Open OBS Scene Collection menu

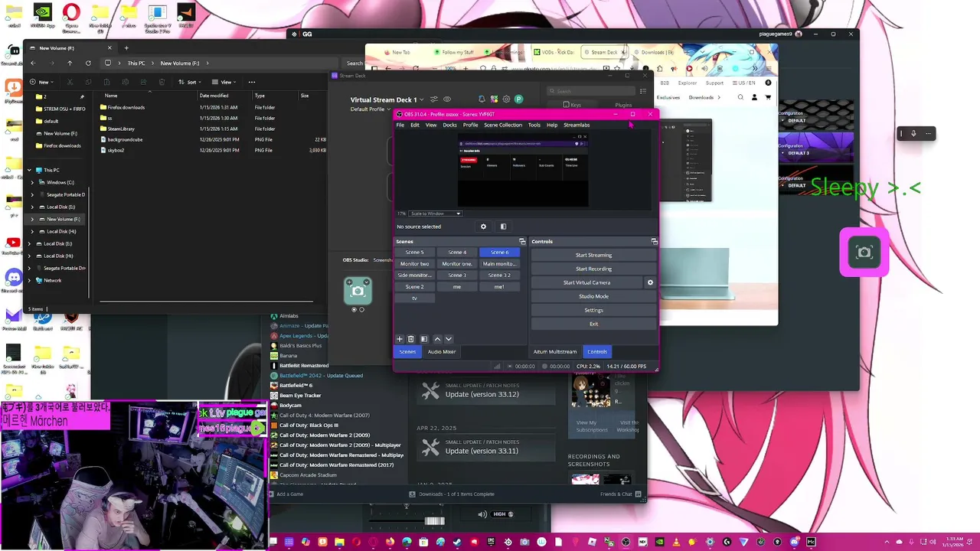[503, 125]
